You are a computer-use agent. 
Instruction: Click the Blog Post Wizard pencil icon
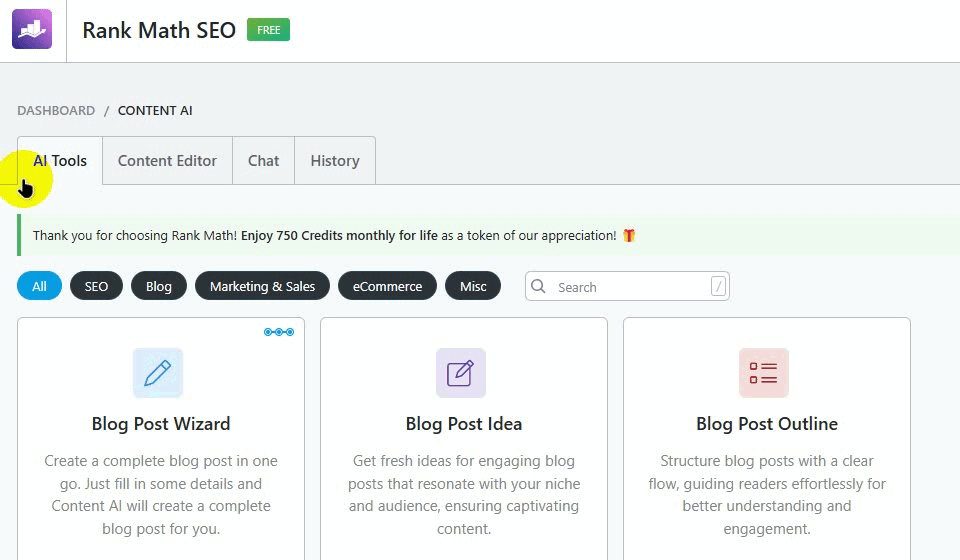158,373
